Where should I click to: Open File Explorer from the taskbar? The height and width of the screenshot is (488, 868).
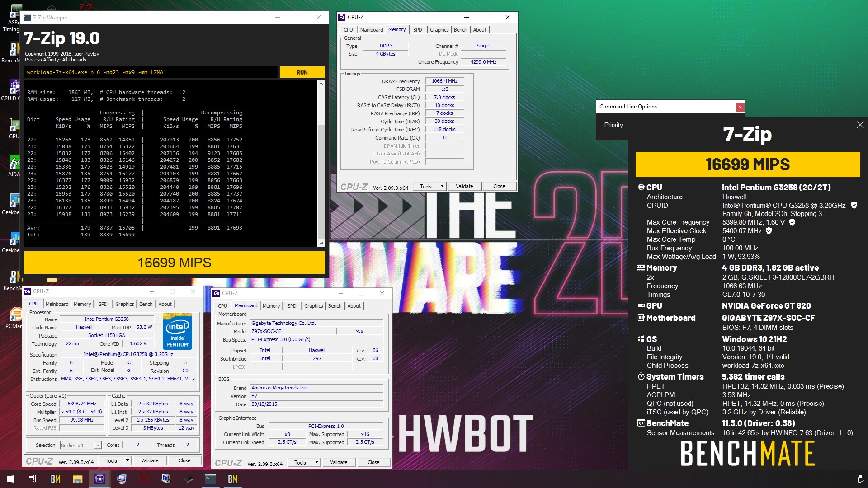click(77, 479)
